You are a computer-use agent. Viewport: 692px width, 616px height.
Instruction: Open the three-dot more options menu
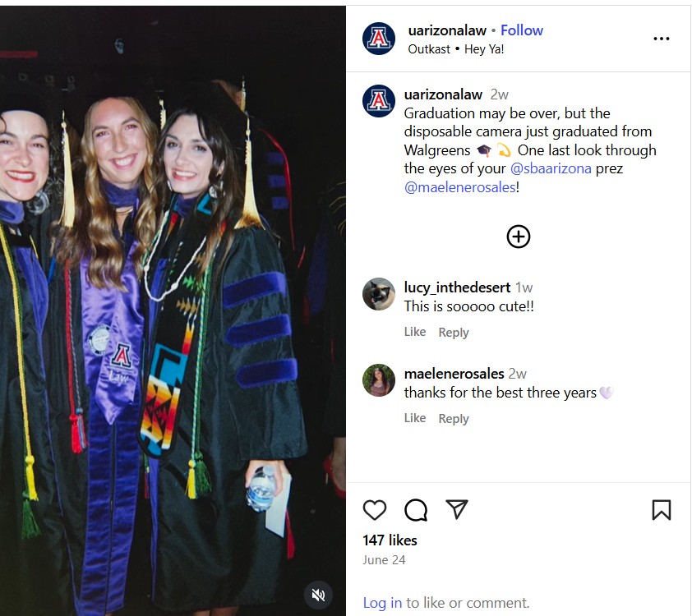tap(662, 39)
